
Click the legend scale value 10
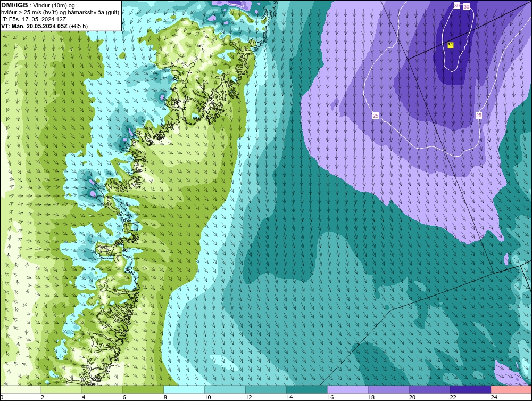tap(207, 397)
